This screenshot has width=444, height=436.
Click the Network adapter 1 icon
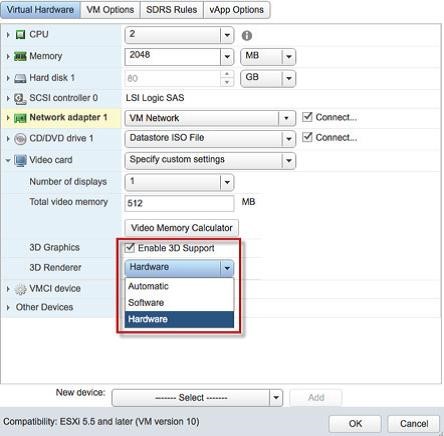coord(20,118)
